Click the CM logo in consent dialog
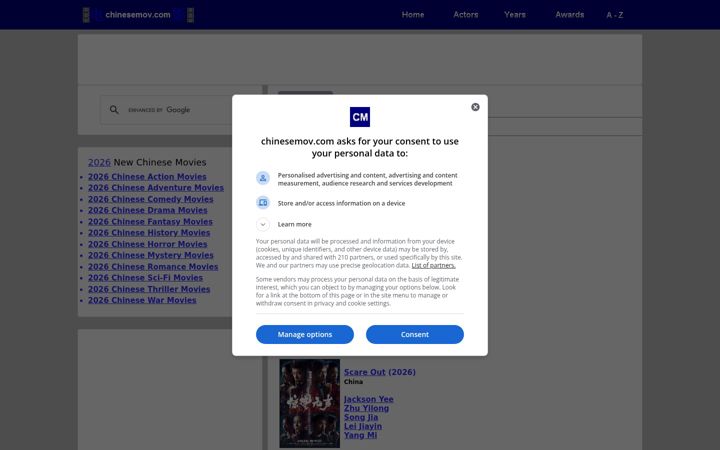The image size is (720, 450). [x=360, y=117]
